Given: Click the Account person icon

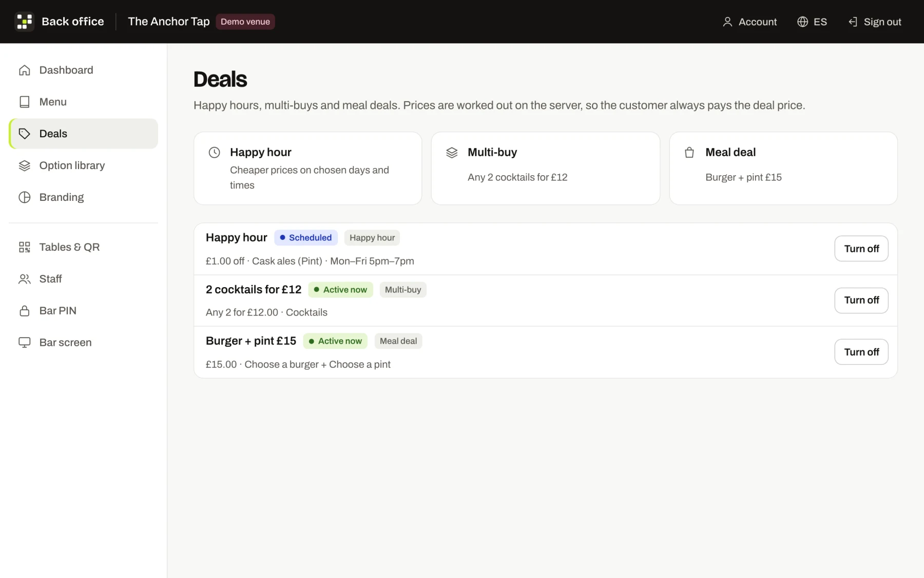Looking at the screenshot, I should point(727,22).
